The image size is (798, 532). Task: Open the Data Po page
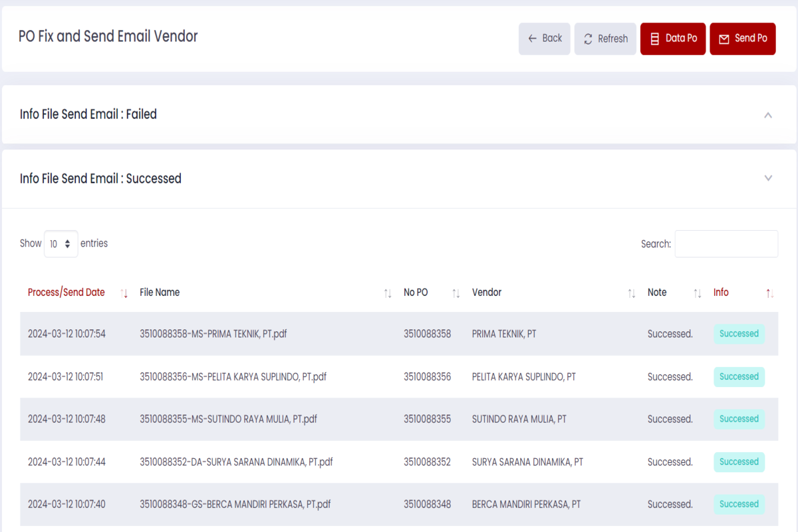(x=672, y=39)
